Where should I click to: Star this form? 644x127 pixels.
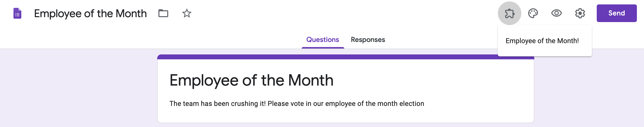[187, 13]
